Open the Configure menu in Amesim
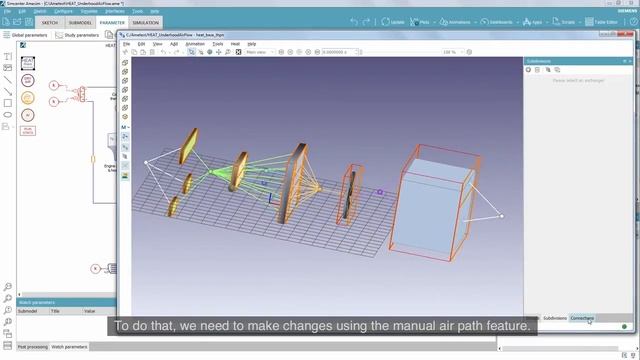Image resolution: width=640 pixels, height=360 pixels. (63, 11)
